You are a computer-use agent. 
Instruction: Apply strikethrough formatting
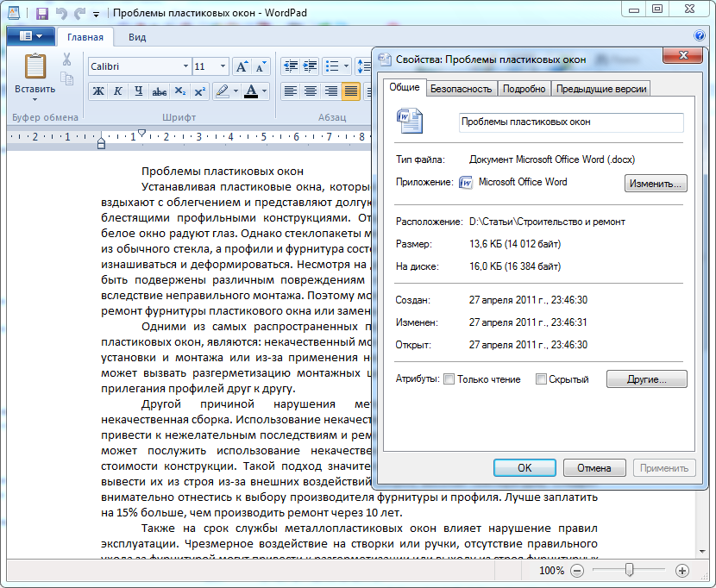(159, 91)
